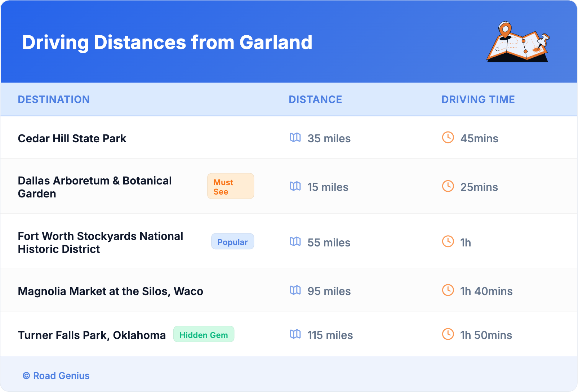Open the Road Genius copyright link
Viewport: 578px width, 392px height.
[56, 376]
